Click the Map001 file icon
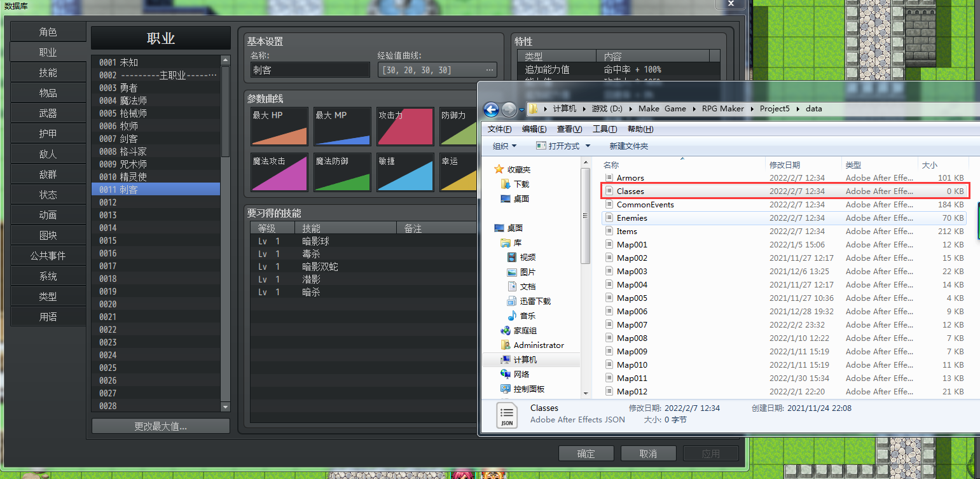980x479 pixels. coord(609,245)
